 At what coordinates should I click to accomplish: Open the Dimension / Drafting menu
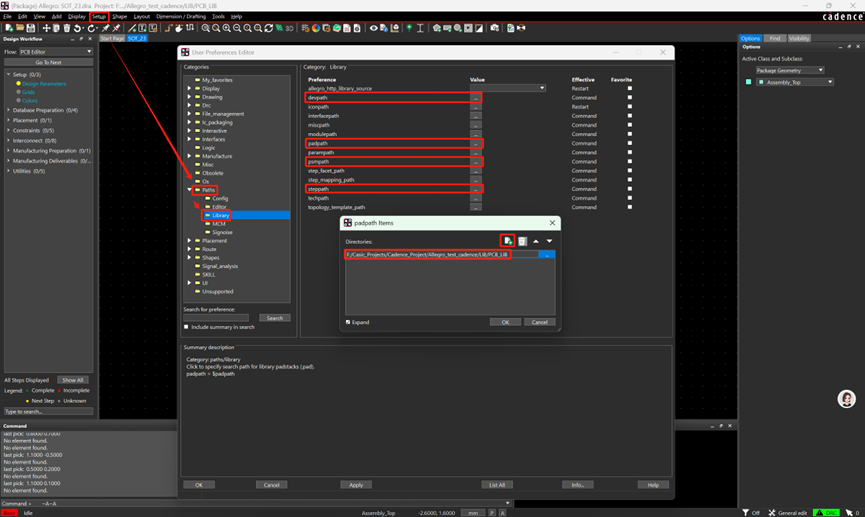(x=181, y=17)
